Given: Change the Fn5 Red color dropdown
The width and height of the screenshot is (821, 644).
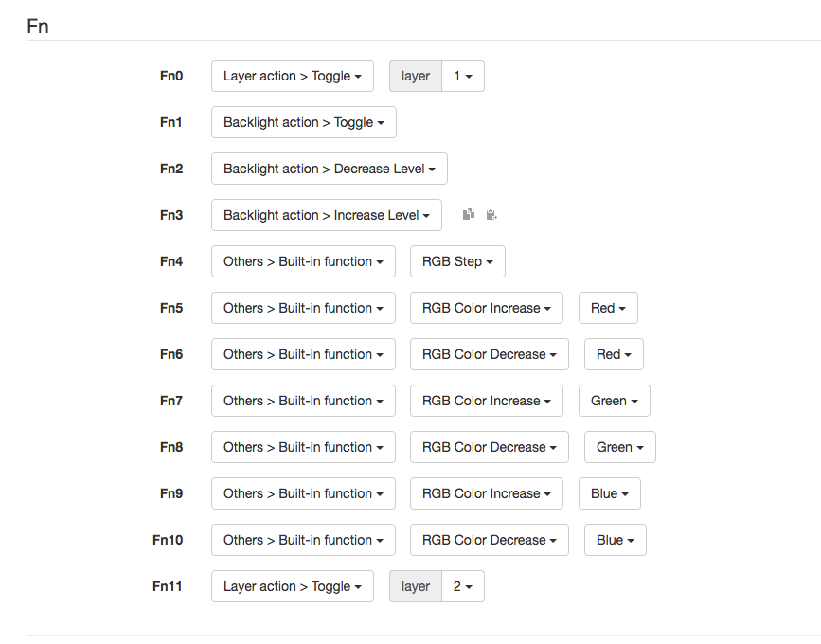Looking at the screenshot, I should click(608, 308).
